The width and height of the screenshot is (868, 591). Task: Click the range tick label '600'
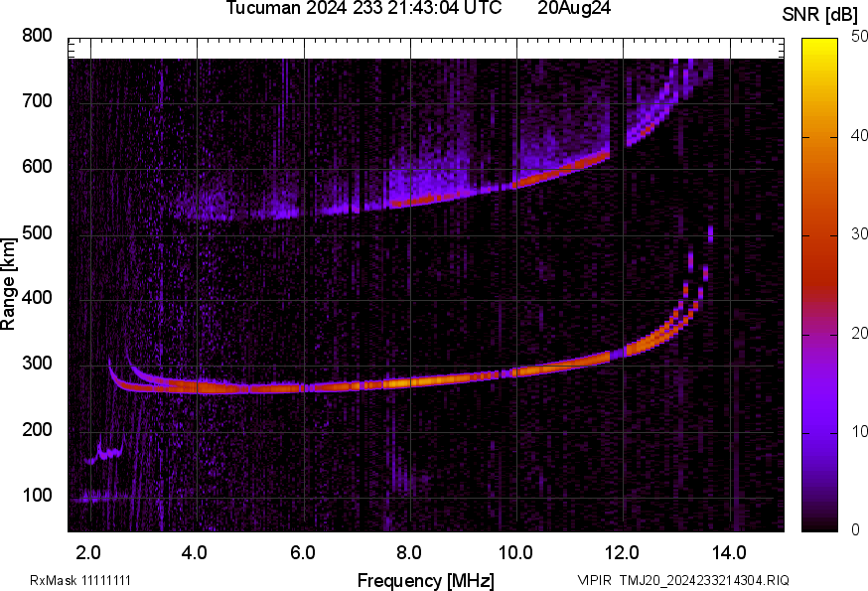click(x=37, y=167)
